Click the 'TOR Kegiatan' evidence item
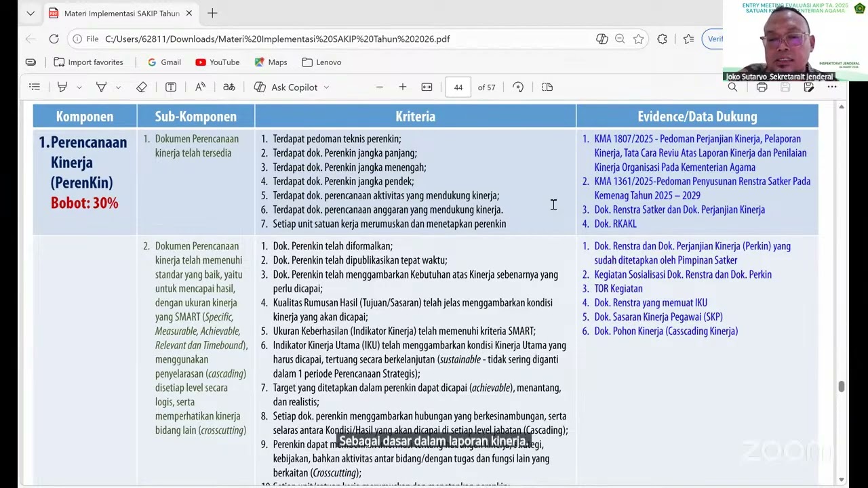 point(618,289)
